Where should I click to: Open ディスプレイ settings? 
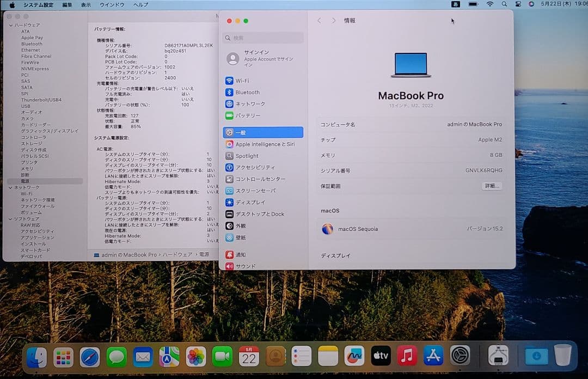[x=248, y=202]
